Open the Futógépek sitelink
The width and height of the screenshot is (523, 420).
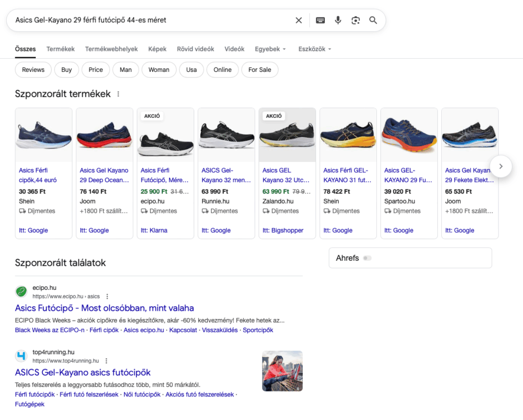(30, 404)
